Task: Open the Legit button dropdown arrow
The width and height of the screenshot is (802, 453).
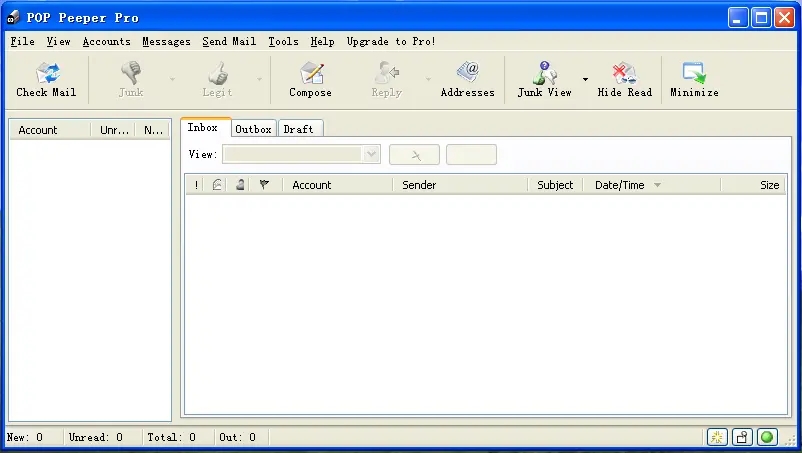Action: (x=259, y=79)
